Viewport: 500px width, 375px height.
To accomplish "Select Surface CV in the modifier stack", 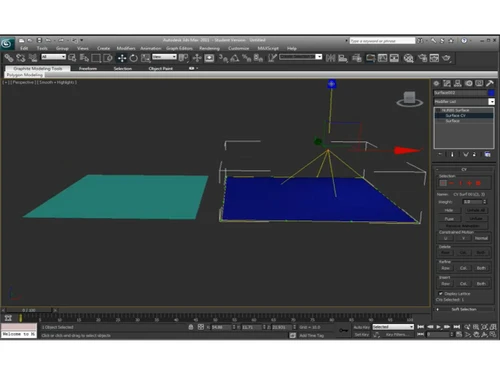I will [x=464, y=115].
